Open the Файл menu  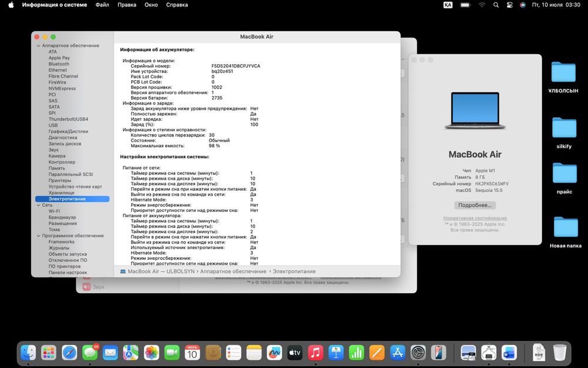[x=102, y=5]
